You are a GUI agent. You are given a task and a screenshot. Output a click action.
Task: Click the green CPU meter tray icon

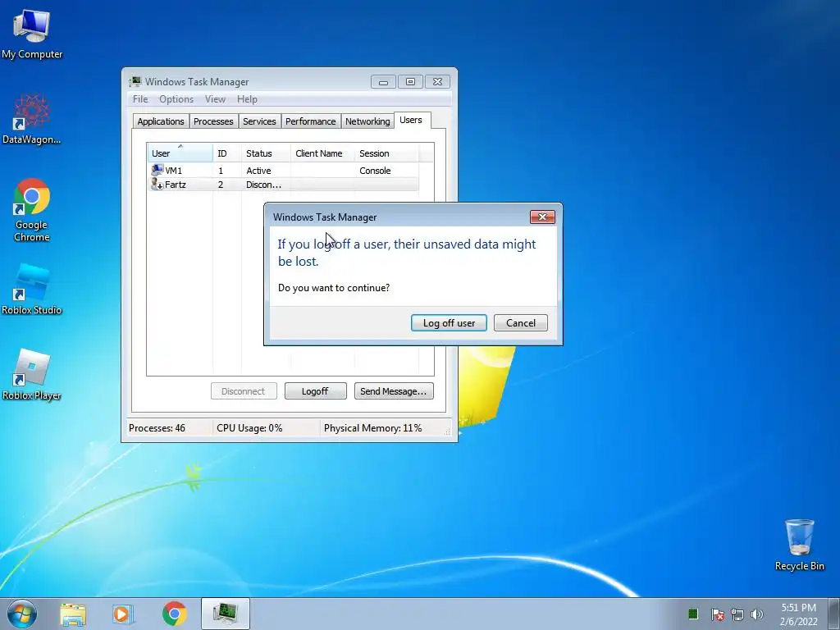click(692, 614)
